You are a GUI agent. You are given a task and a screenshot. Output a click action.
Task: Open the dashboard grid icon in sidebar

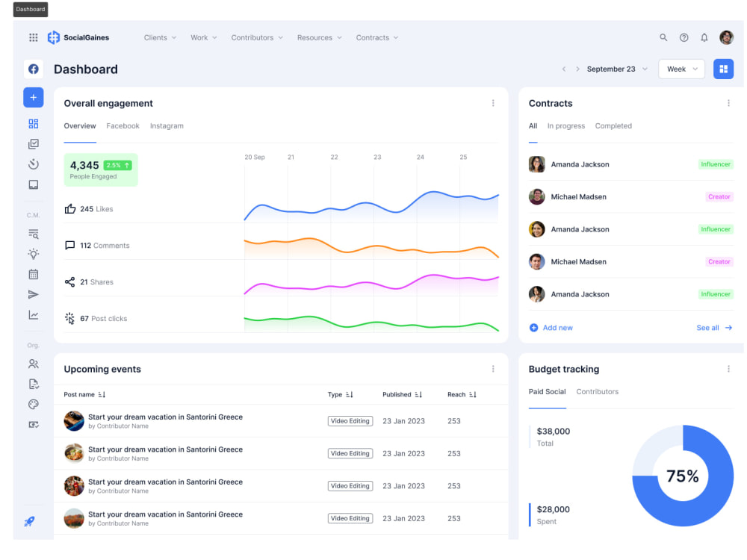click(x=34, y=124)
